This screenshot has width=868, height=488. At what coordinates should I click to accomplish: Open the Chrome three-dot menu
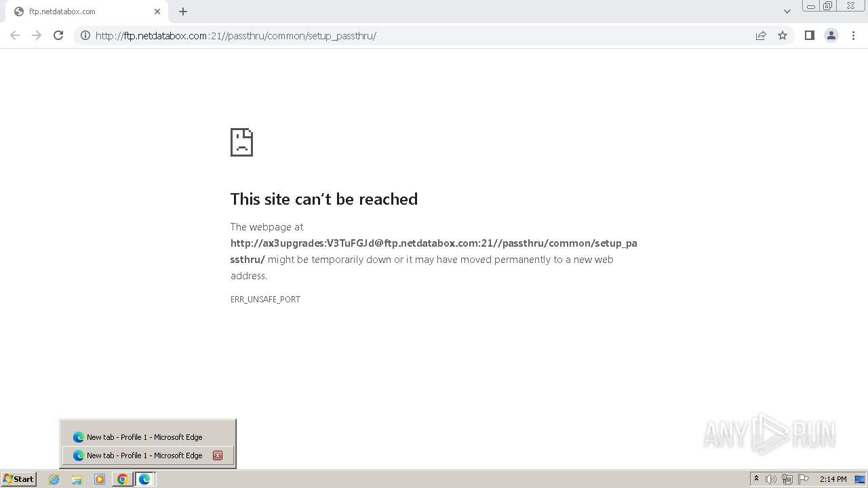853,35
